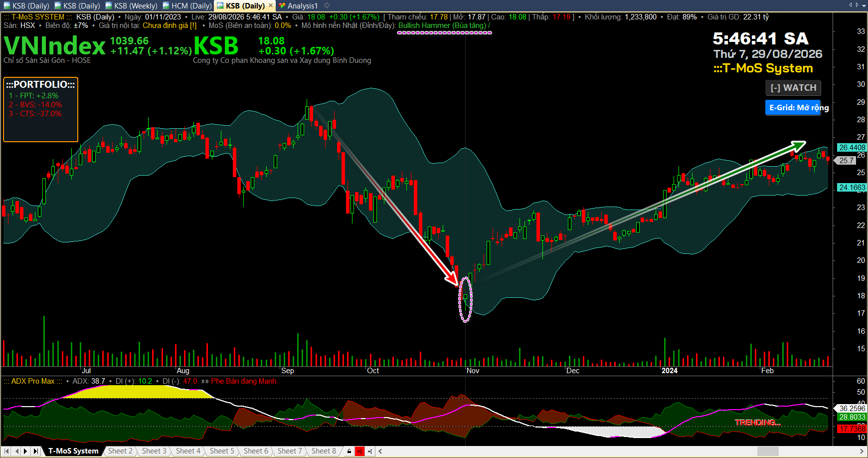
Task: Switch to the KSB (Weekly) tab
Action: [x=132, y=6]
